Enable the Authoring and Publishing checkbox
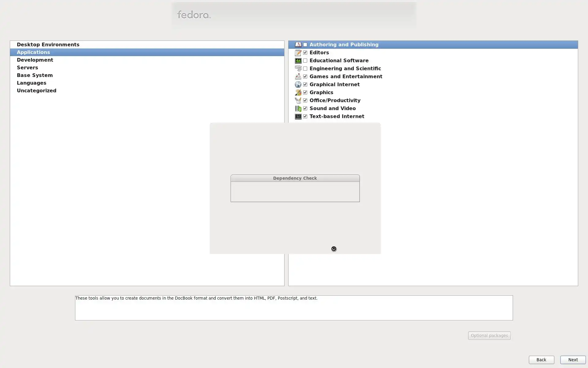This screenshot has width=588, height=368. tap(305, 45)
